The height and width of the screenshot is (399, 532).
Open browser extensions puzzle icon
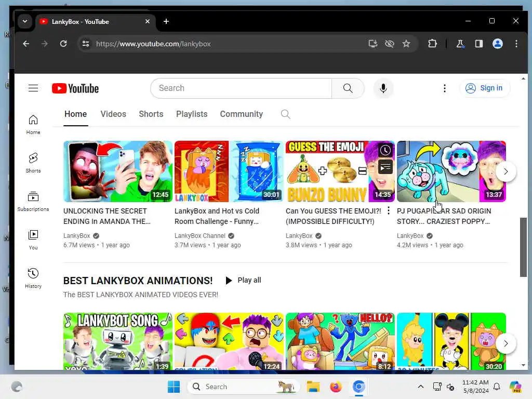432,44
